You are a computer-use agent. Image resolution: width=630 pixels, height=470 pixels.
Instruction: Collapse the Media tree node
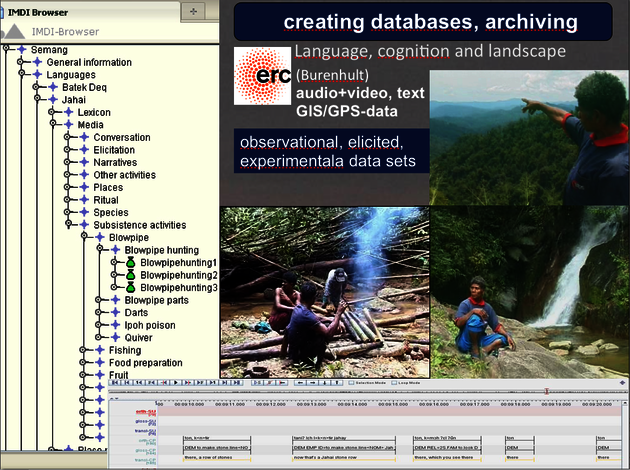pyautogui.click(x=53, y=123)
